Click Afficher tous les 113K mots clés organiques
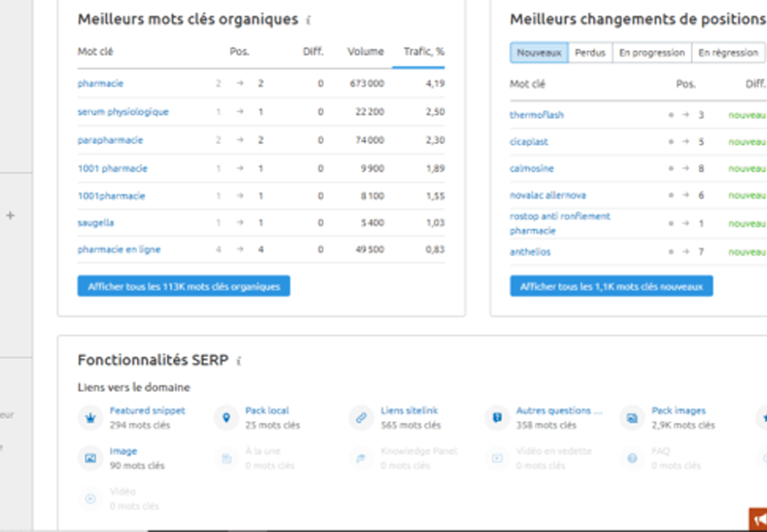This screenshot has height=532, width=767. pyautogui.click(x=184, y=286)
